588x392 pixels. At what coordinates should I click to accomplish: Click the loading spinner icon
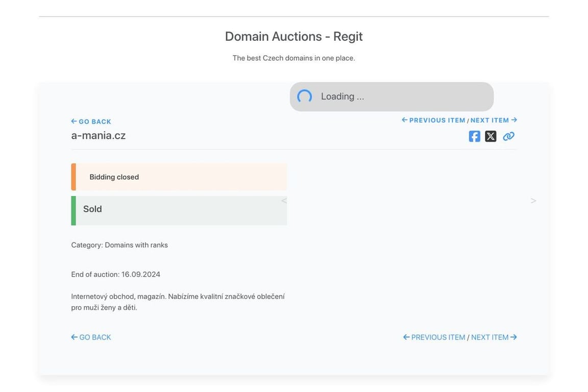click(x=305, y=97)
